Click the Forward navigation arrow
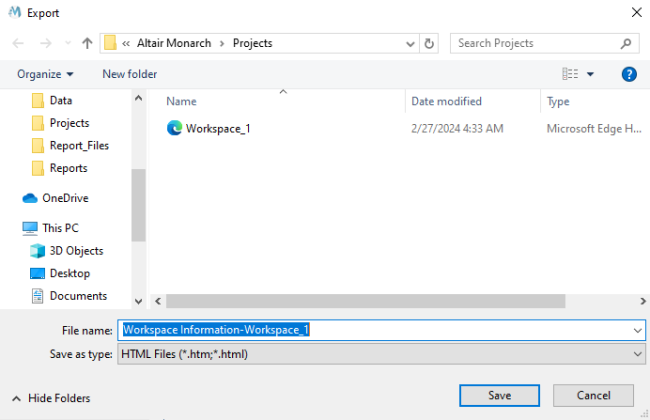650x420 pixels. coord(46,43)
